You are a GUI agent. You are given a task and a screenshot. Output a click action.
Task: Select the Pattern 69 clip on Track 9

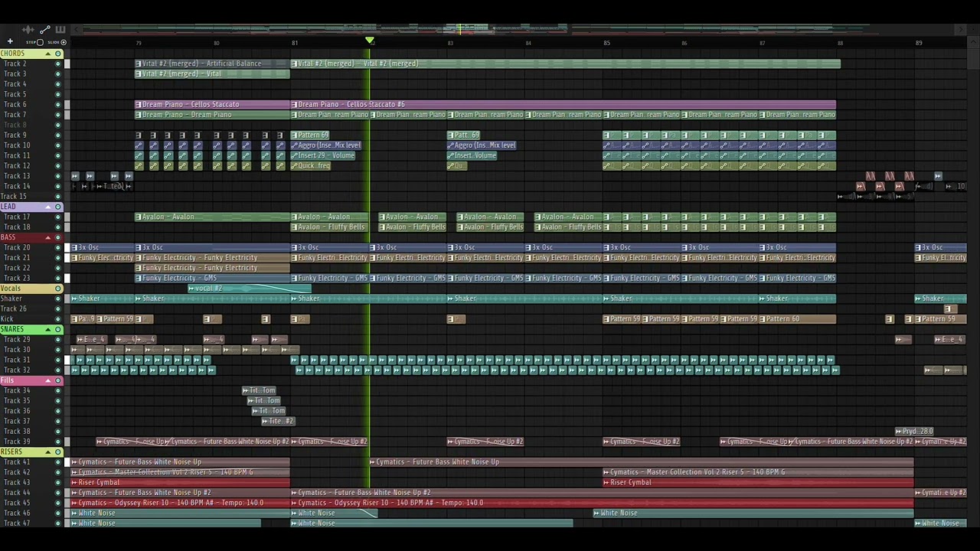pyautogui.click(x=310, y=135)
